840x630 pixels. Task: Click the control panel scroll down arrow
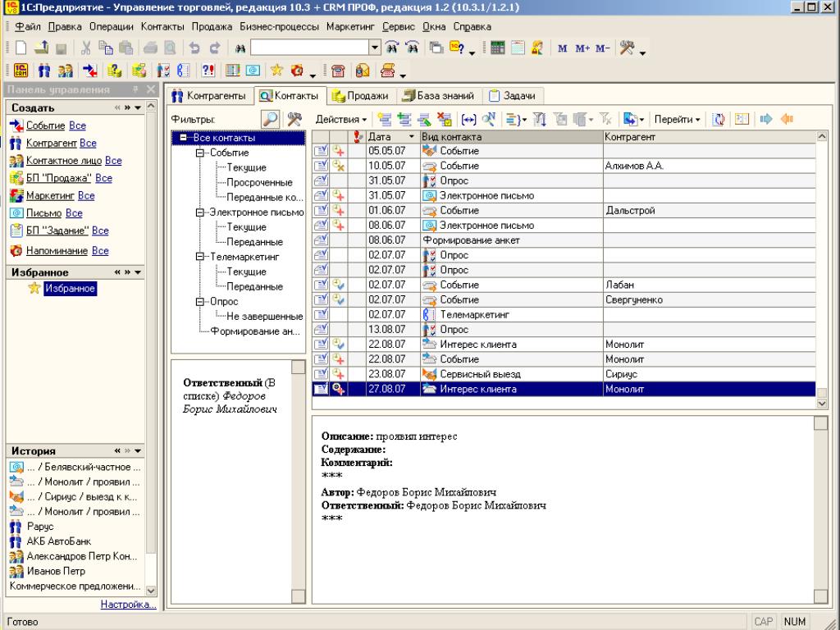pyautogui.click(x=151, y=591)
